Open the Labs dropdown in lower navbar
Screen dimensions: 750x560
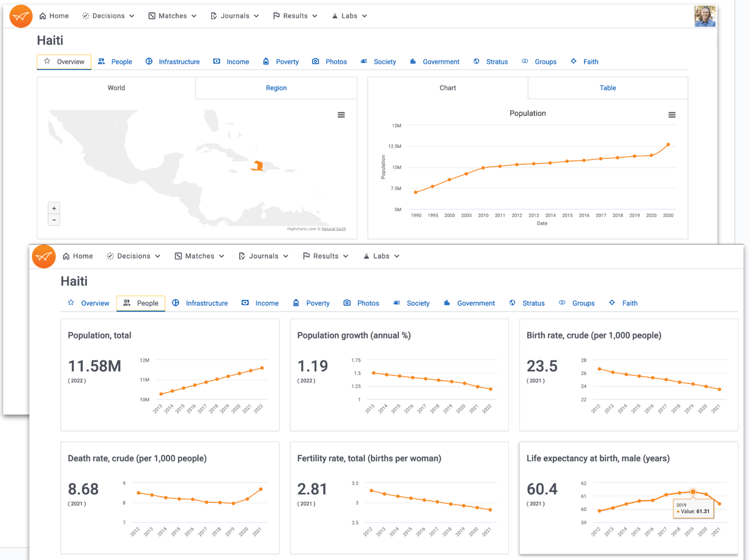point(382,256)
